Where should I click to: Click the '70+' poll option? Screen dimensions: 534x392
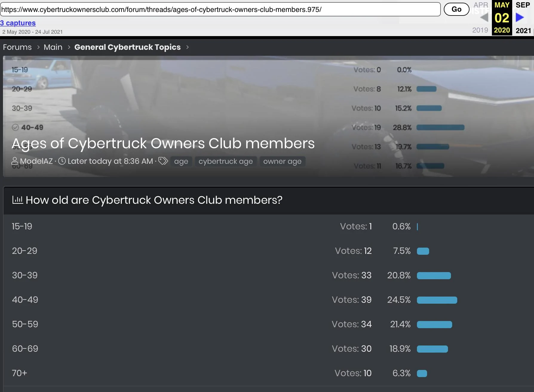19,373
